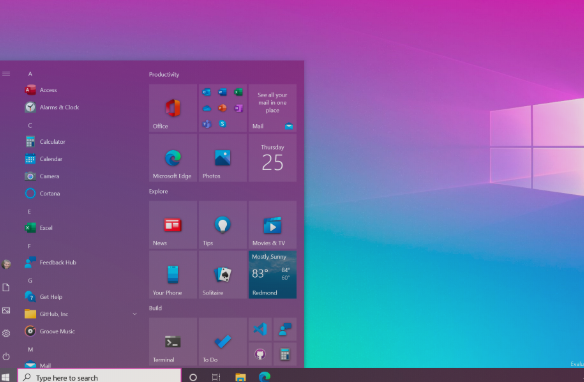Image resolution: width=584 pixels, height=382 pixels.
Task: Open Documents from the Start sidebar
Action: pos(6,287)
